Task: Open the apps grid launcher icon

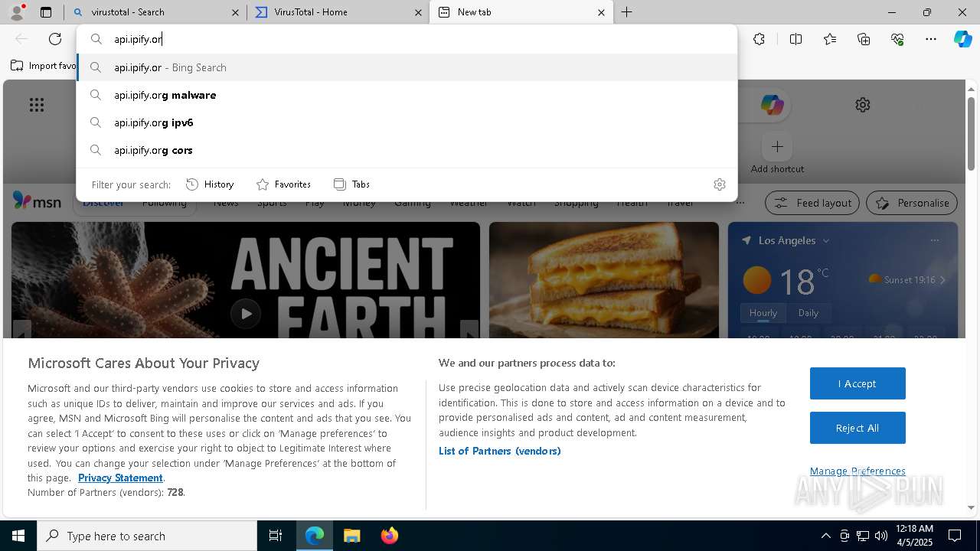Action: click(37, 105)
